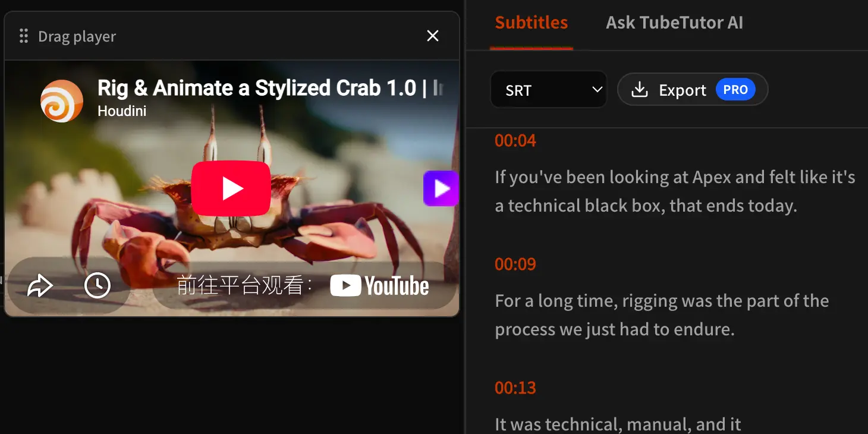
Task: Open the Houdini channel avatar
Action: click(62, 101)
